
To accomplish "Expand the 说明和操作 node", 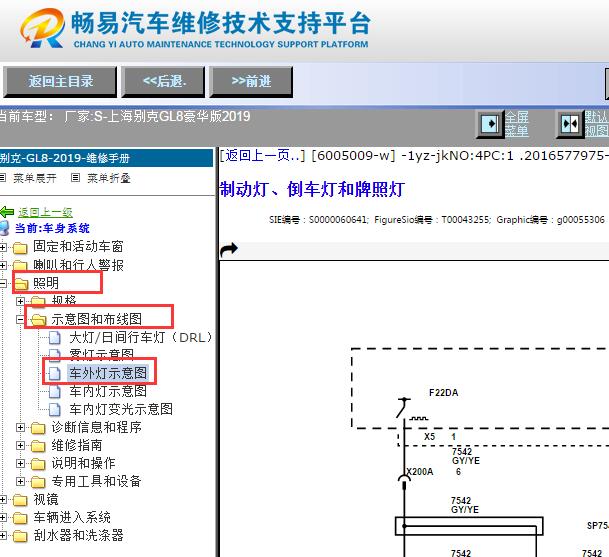I will [21, 463].
